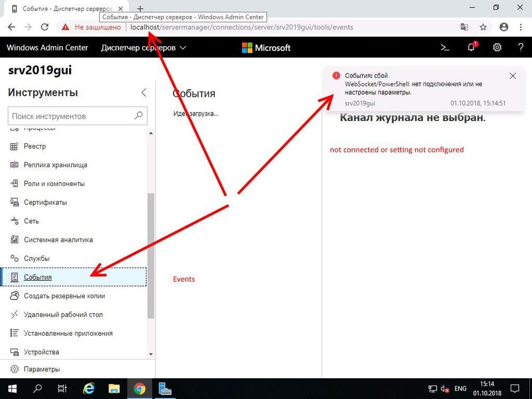The width and height of the screenshot is (532, 399).
Task: Select Реестр in the tools list
Action: [x=73, y=146]
